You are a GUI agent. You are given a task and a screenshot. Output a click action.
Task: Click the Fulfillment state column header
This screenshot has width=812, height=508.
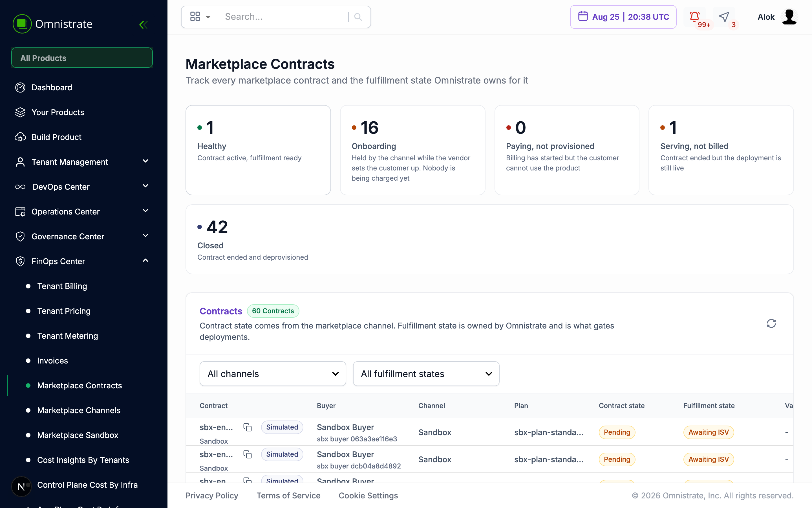[709, 406]
